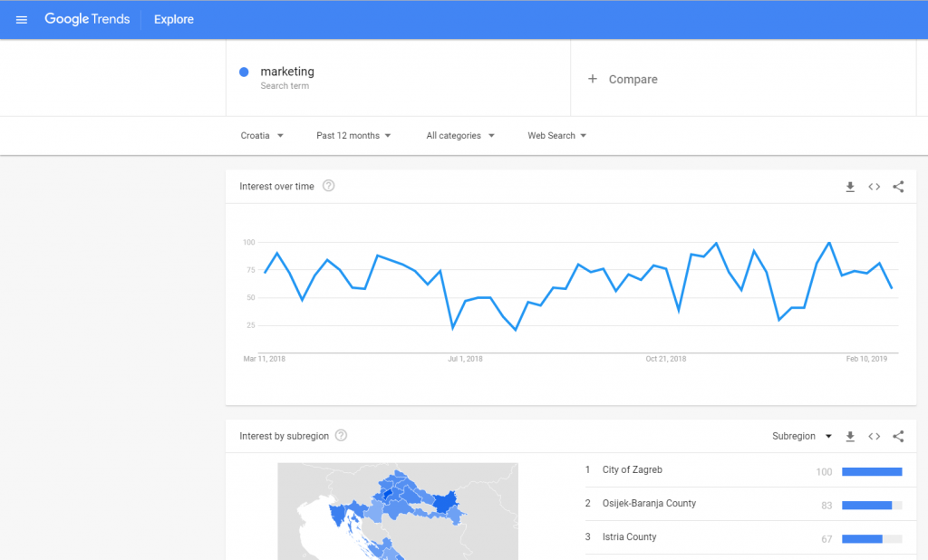Download the Interest over time data
The width and height of the screenshot is (928, 560).
(850, 187)
